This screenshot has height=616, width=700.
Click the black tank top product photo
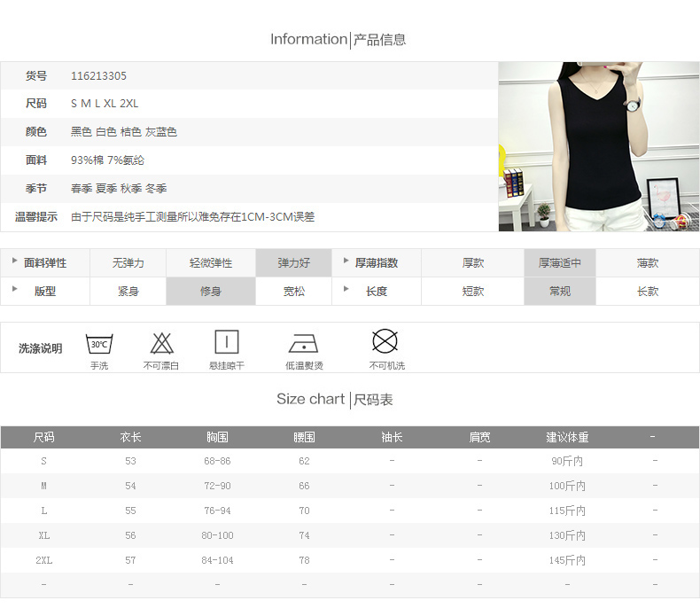[598, 146]
